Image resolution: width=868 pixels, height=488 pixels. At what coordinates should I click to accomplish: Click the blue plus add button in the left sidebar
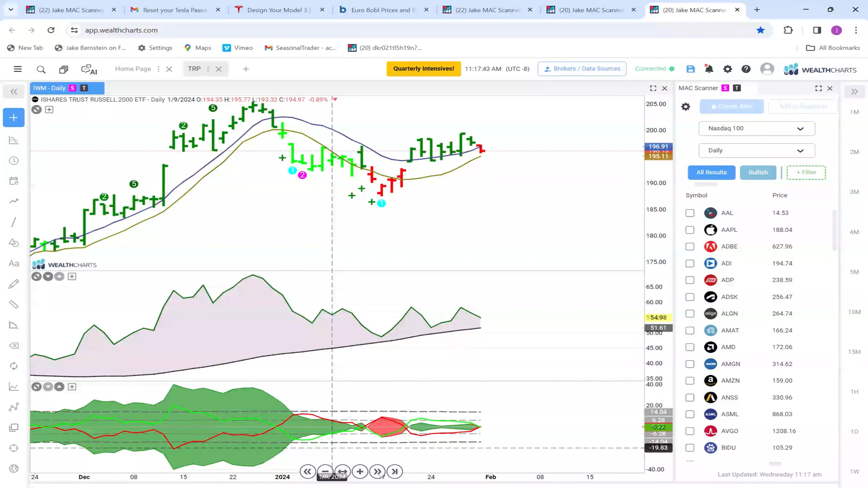(14, 117)
